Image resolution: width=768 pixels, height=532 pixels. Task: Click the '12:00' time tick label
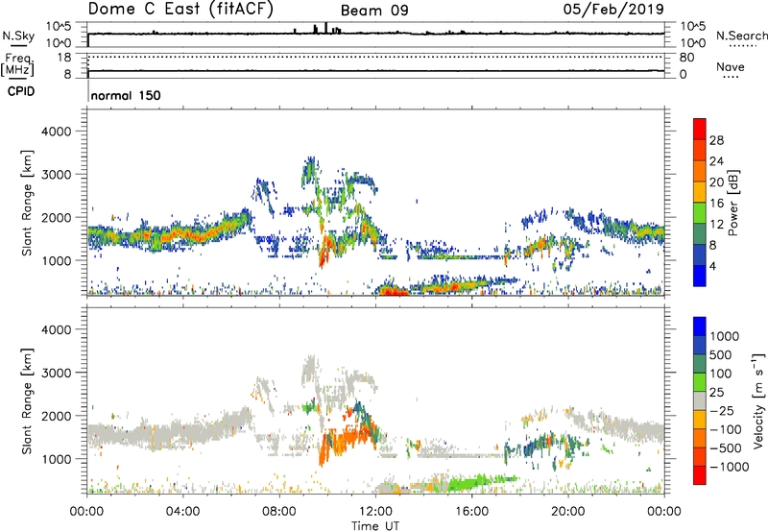pos(375,512)
